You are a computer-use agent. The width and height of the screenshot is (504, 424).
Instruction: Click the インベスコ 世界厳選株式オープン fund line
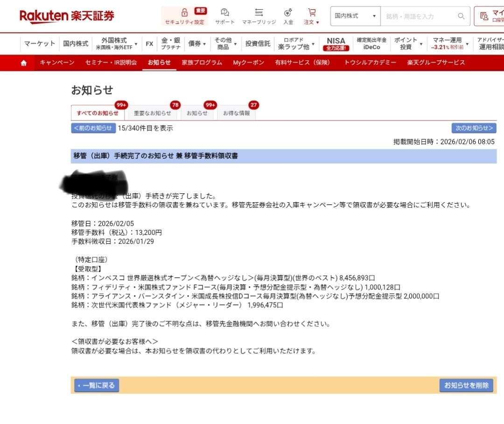[223, 278]
